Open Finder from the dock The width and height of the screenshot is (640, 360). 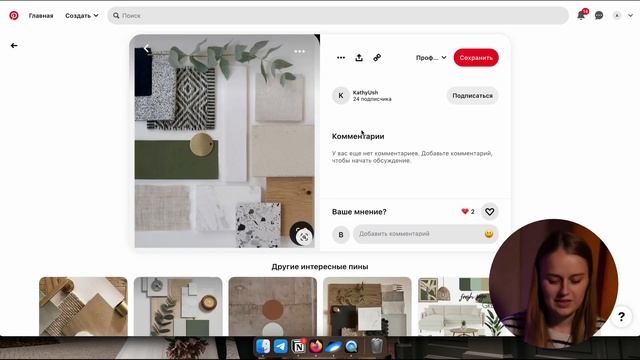point(263,346)
